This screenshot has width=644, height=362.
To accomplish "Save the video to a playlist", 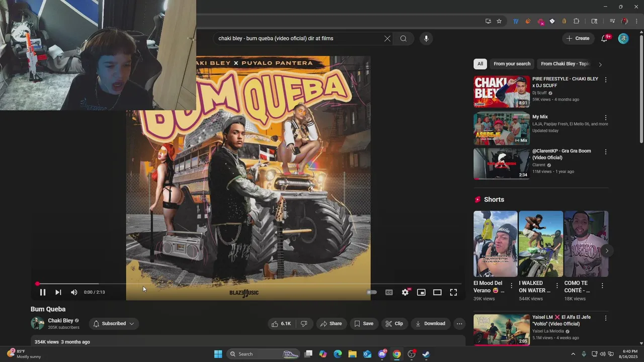I will click(363, 324).
